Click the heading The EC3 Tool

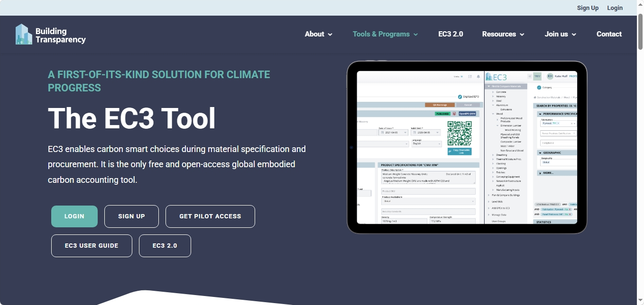[x=132, y=118]
